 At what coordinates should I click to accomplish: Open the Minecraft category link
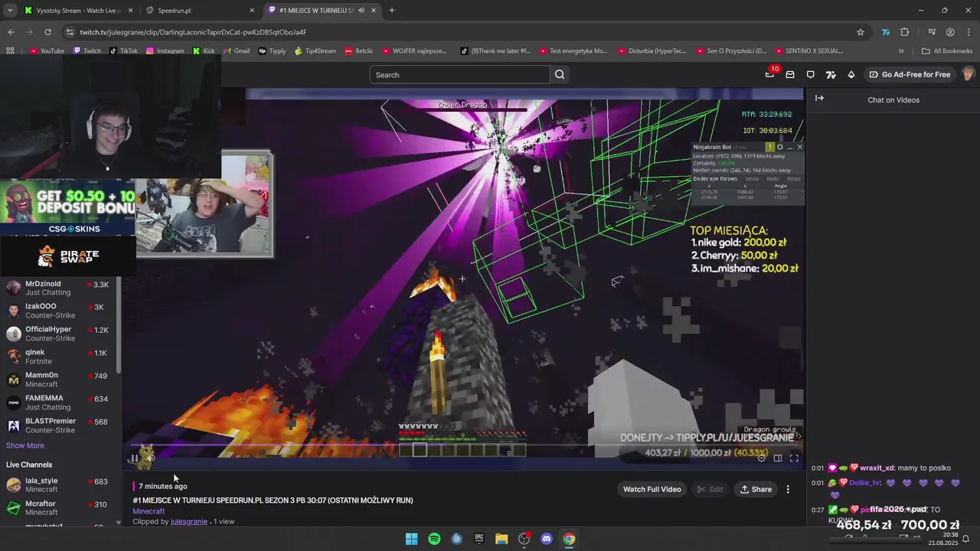point(149,511)
